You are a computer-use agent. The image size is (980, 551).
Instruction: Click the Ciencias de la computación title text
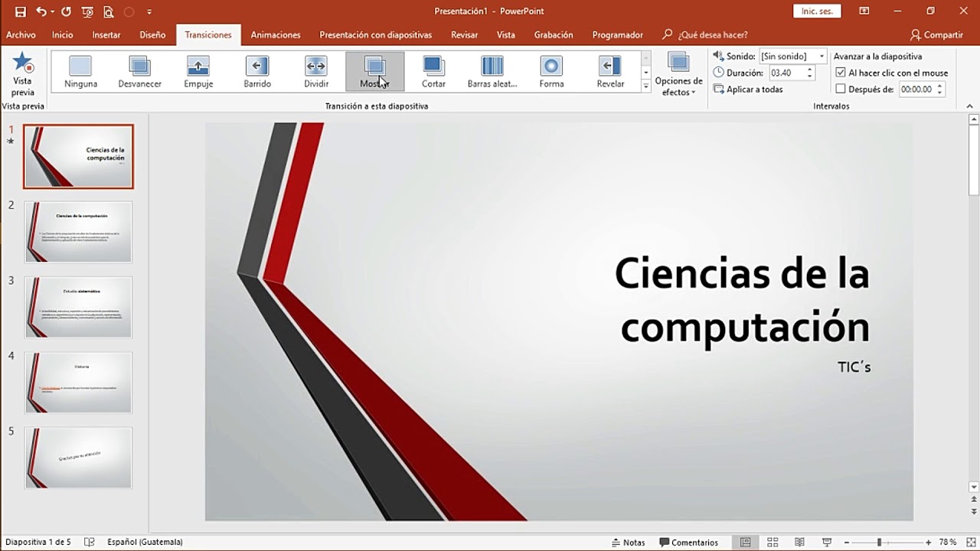[743, 299]
